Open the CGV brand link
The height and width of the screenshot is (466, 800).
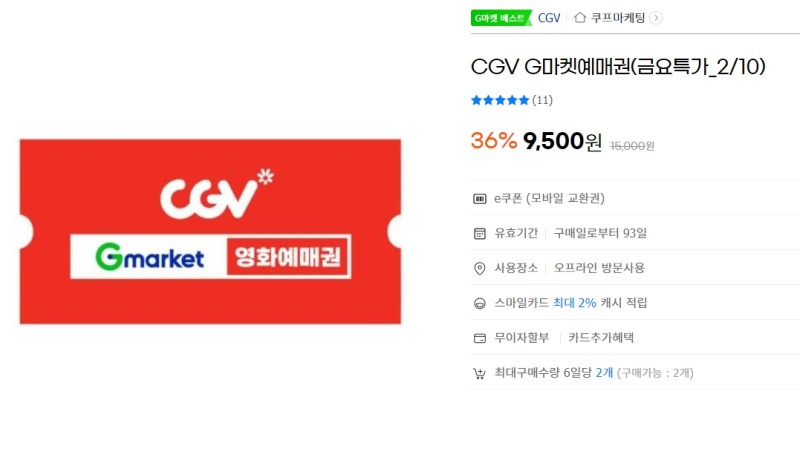click(x=549, y=18)
